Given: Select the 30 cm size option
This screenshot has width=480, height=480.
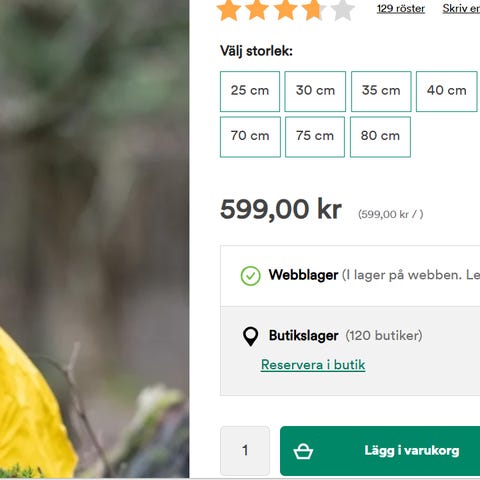Looking at the screenshot, I should [x=315, y=91].
